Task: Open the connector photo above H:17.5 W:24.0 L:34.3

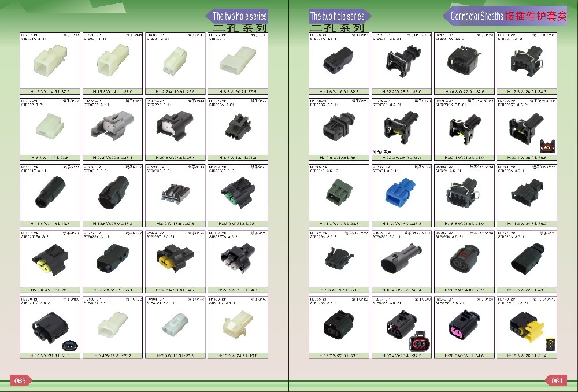Action: pyautogui.click(x=527, y=61)
